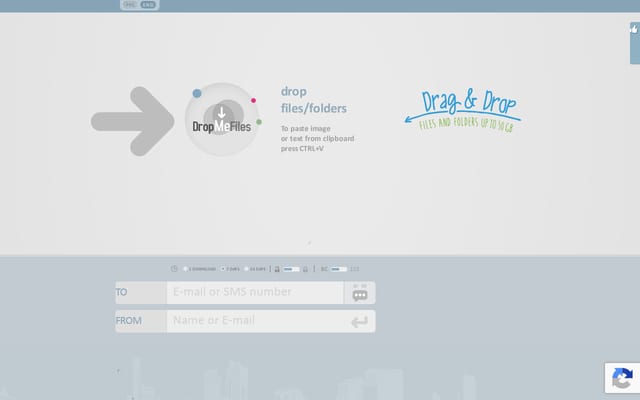Toggle the numeric code switch
640x400 pixels.
click(x=339, y=269)
